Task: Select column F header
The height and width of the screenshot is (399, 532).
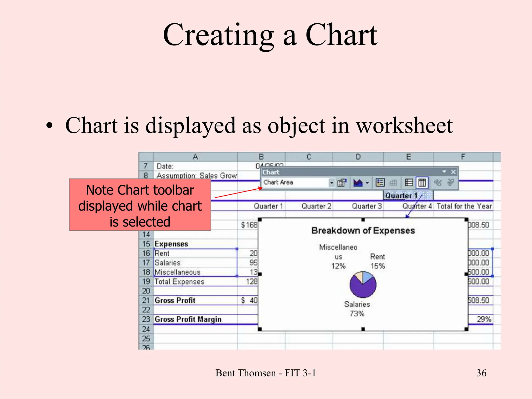Action: (x=463, y=157)
